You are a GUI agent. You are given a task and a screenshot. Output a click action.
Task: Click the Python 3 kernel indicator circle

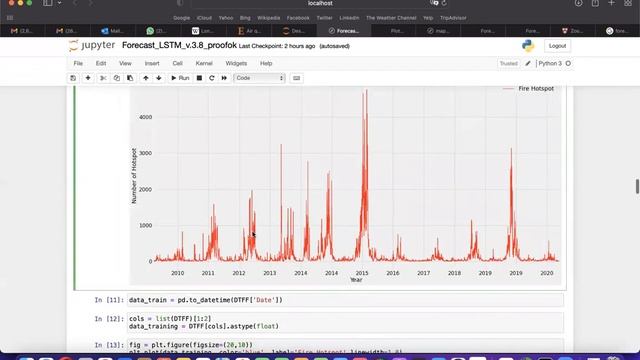point(568,63)
